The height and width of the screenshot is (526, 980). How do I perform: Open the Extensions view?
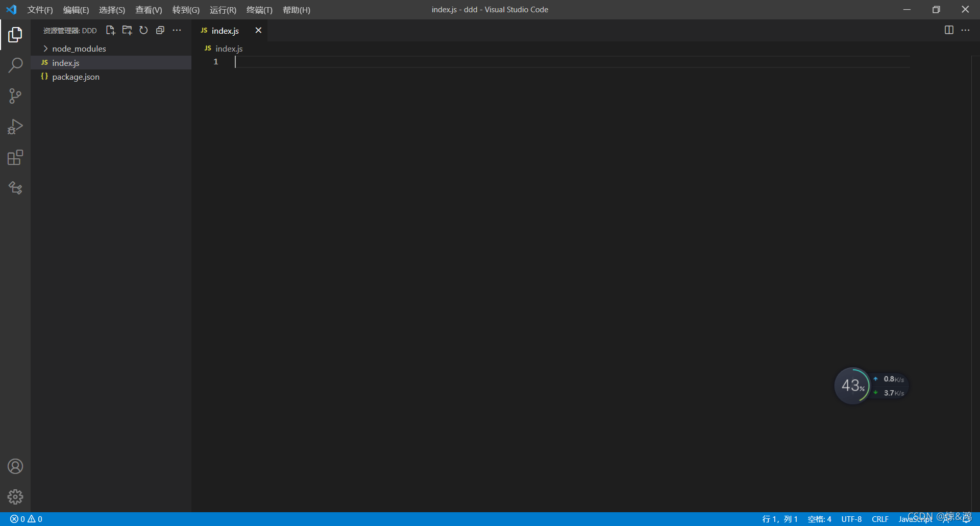click(x=15, y=157)
